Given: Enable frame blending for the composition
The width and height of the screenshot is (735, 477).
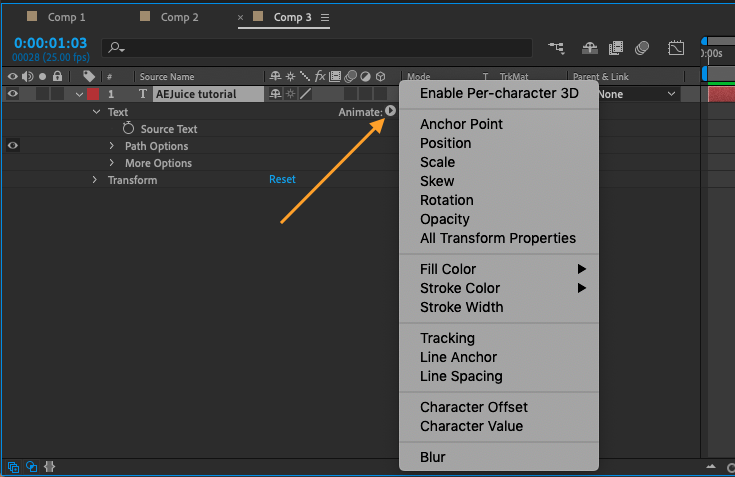Looking at the screenshot, I should [x=616, y=47].
